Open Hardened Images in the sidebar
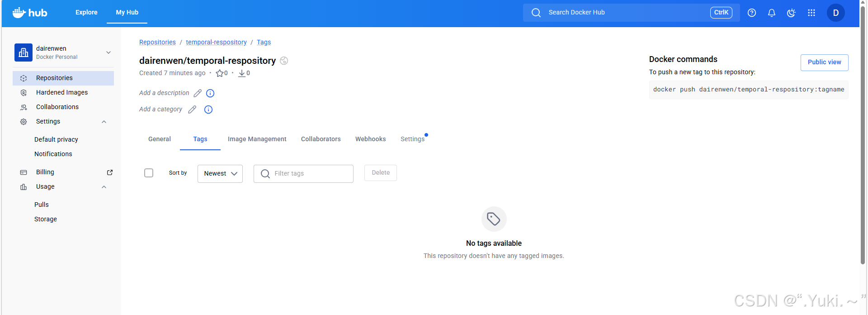Screen dimensions: 868x315 63,93
